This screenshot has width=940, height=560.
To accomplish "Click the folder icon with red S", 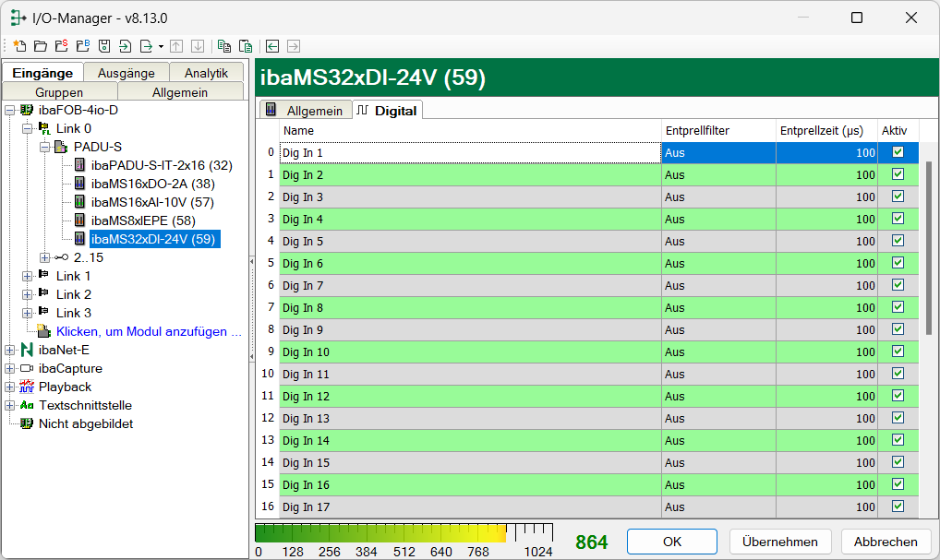I will (61, 45).
